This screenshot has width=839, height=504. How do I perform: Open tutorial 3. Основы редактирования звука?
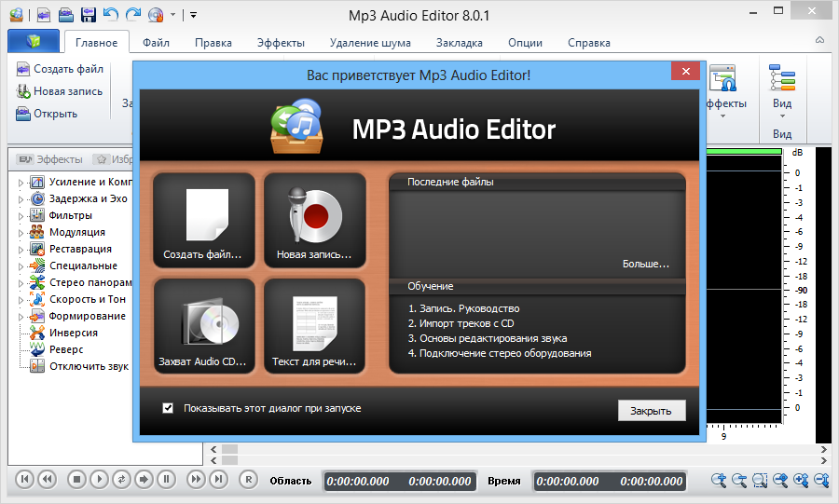click(x=488, y=338)
